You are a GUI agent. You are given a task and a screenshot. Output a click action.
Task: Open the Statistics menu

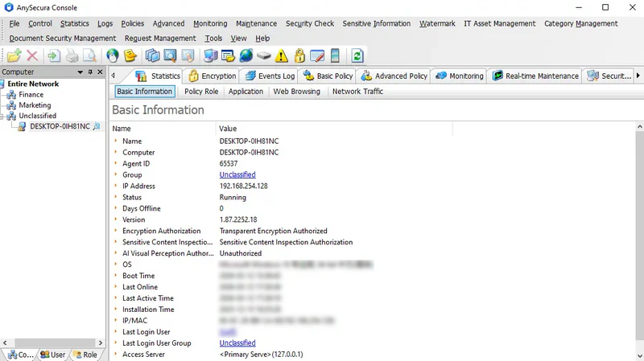click(74, 24)
